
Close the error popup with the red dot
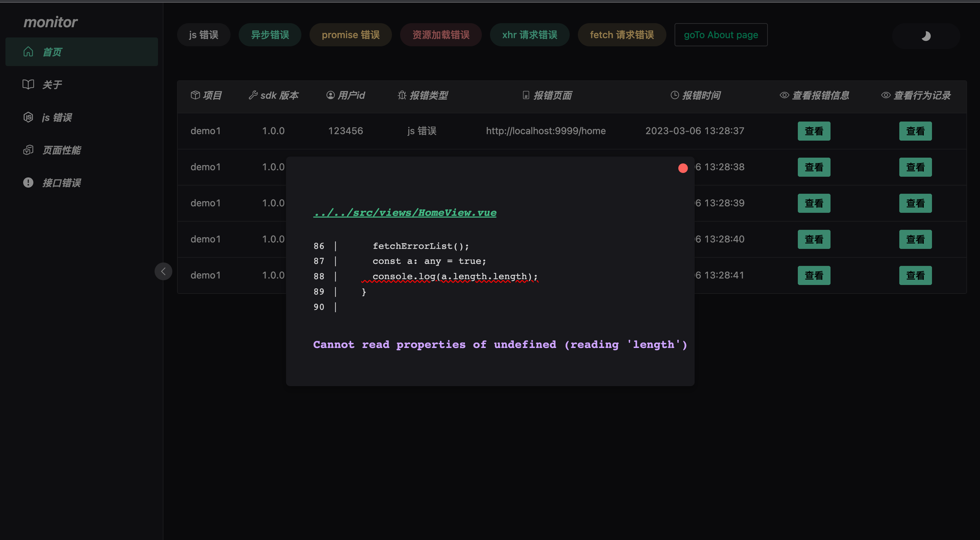point(683,168)
